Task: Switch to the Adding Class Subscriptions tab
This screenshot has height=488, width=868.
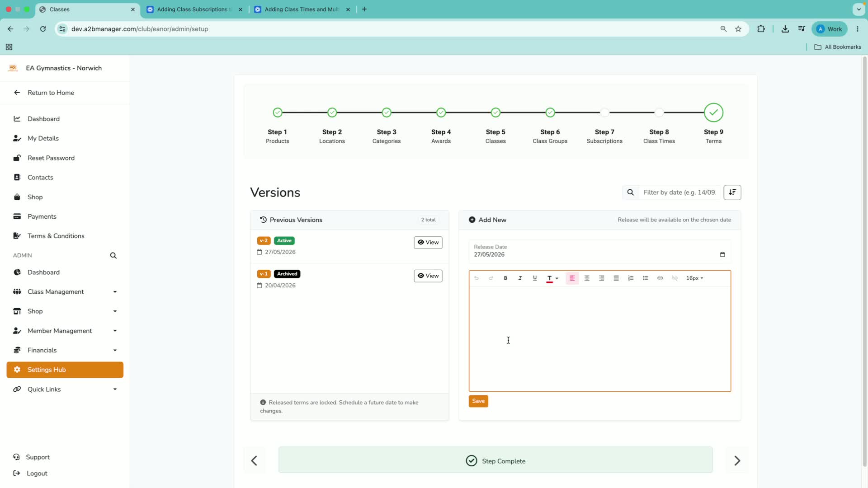Action: [x=194, y=9]
